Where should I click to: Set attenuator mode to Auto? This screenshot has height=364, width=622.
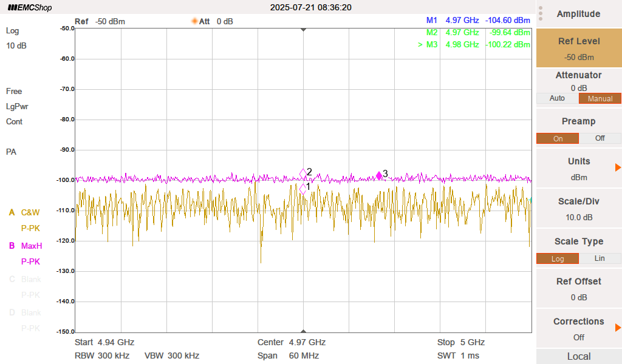(x=557, y=98)
